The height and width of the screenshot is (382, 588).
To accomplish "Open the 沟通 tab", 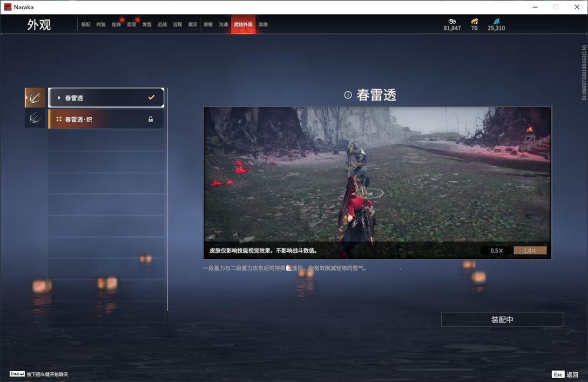I will [x=224, y=24].
